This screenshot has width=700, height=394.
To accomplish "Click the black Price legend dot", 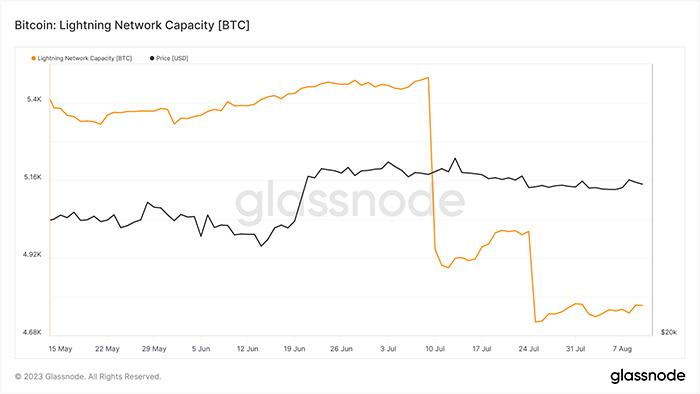I will [152, 58].
